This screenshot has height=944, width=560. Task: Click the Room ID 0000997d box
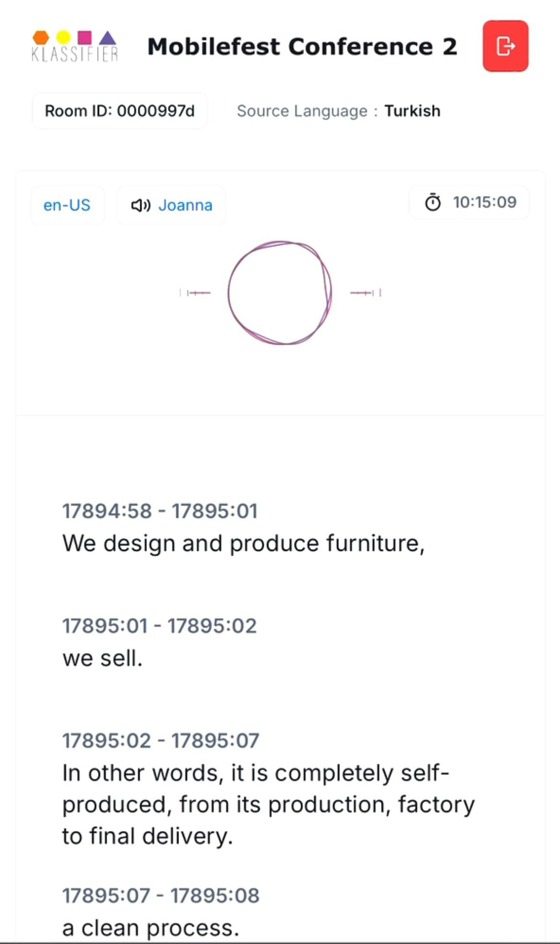(x=120, y=111)
